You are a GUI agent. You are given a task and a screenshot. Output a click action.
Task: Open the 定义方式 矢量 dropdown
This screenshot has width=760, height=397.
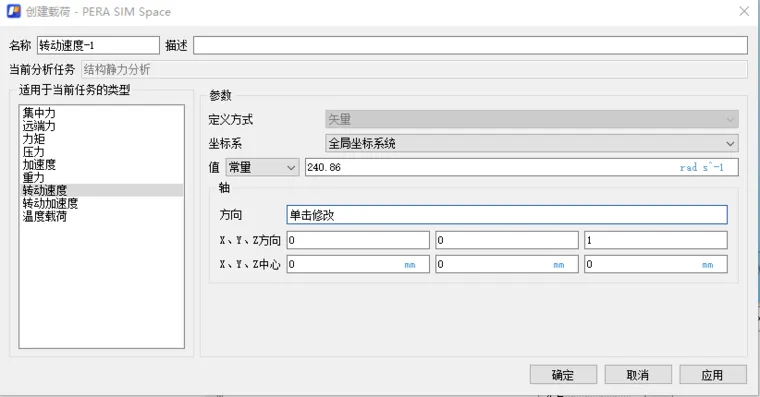coord(532,119)
